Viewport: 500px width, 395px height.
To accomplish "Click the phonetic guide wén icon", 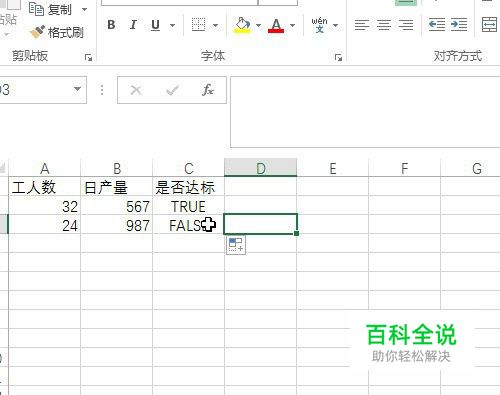I will click(319, 25).
